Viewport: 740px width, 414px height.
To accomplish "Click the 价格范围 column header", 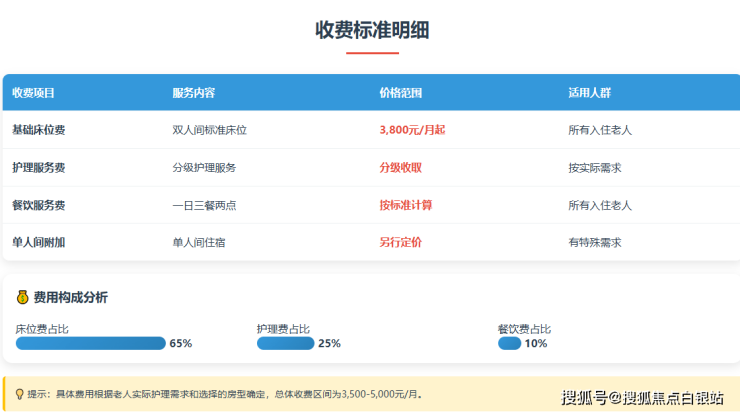I will coord(400,93).
